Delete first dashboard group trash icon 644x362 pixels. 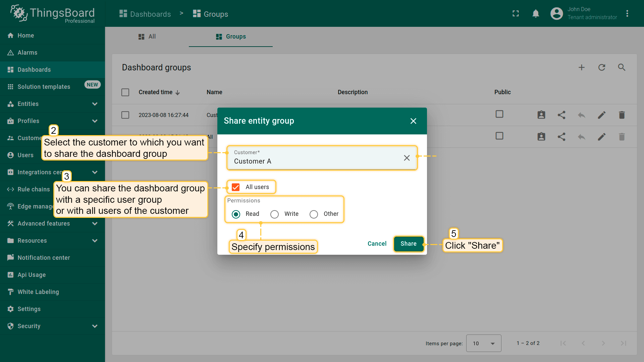[x=622, y=115]
